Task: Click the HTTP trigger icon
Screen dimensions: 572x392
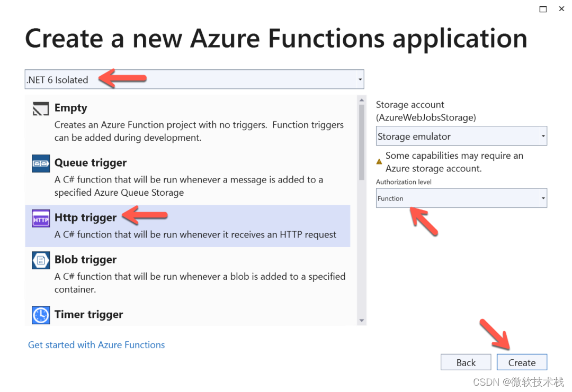Action: click(x=40, y=217)
